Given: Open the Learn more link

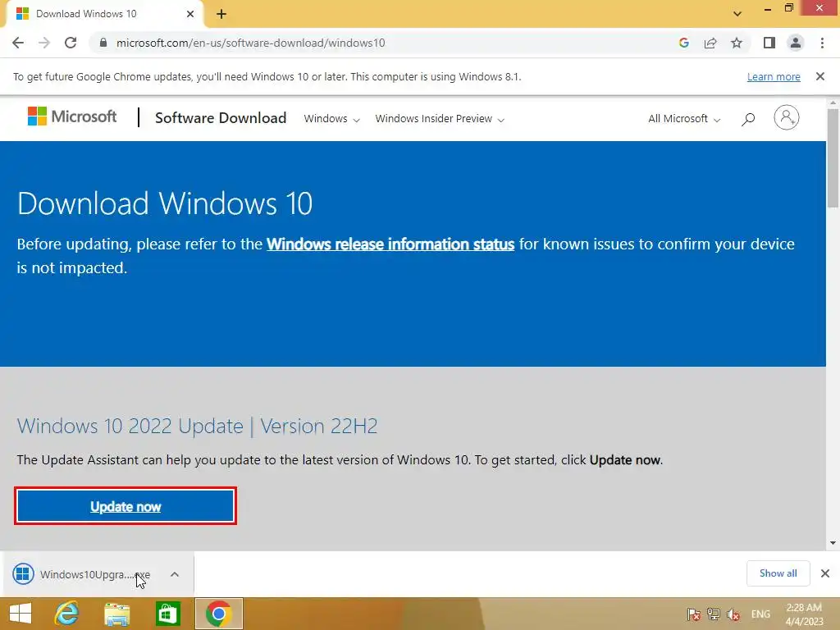Looking at the screenshot, I should pyautogui.click(x=774, y=76).
